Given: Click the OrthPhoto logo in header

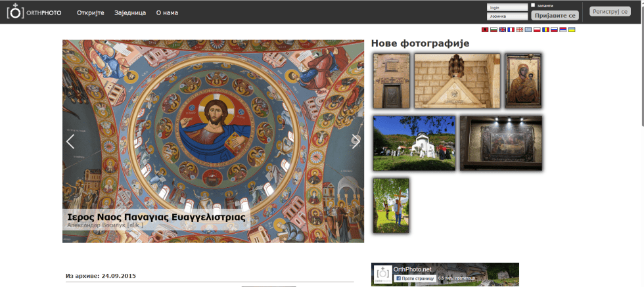Looking at the screenshot, I should click(34, 12).
